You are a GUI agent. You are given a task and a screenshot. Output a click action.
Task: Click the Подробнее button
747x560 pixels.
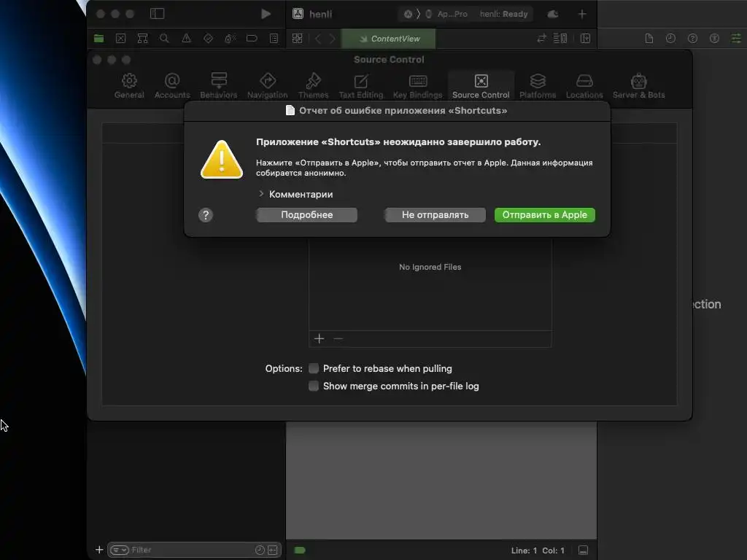click(307, 215)
